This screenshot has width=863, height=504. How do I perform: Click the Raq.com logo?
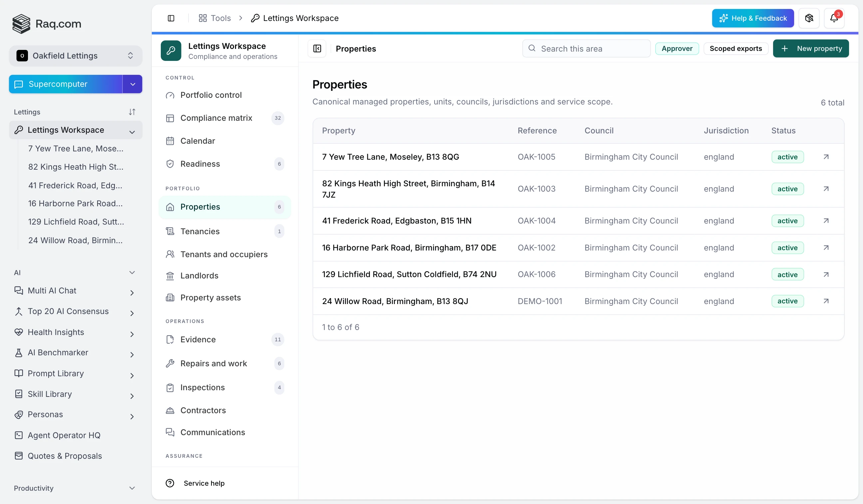tap(47, 24)
